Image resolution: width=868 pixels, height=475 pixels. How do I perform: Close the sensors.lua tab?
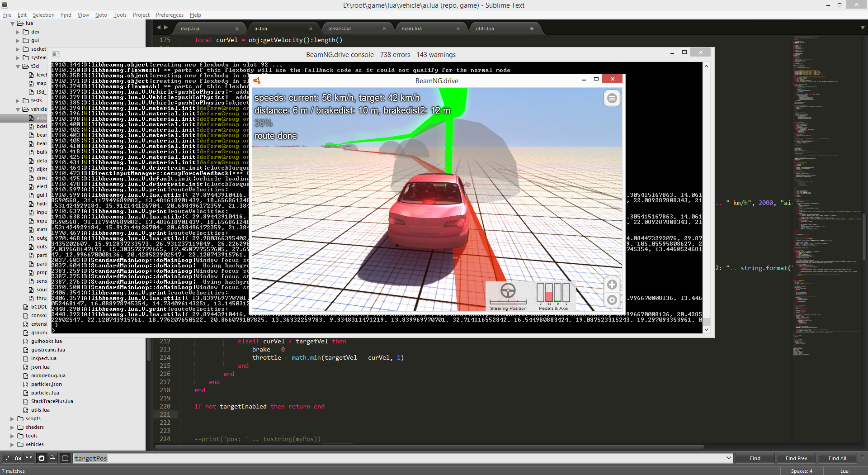point(384,28)
